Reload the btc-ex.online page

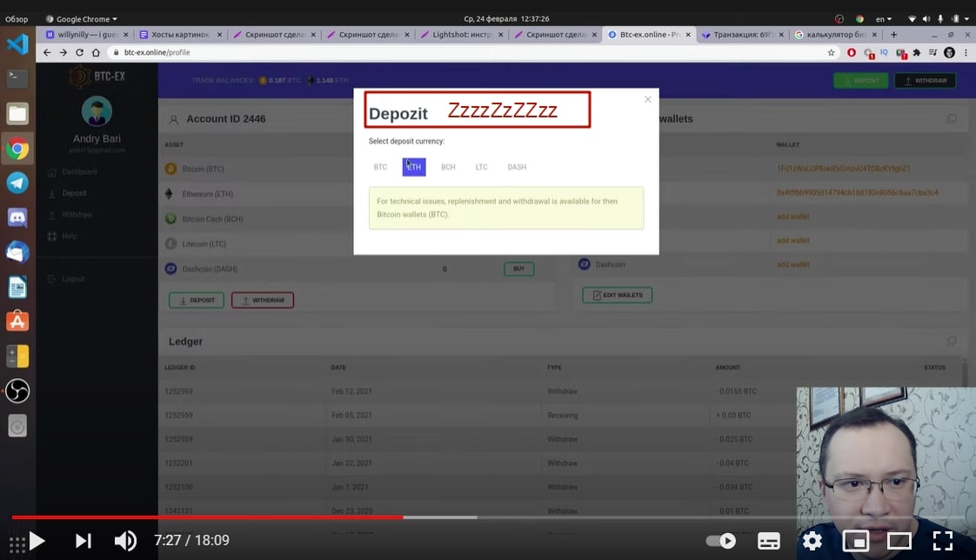(79, 52)
